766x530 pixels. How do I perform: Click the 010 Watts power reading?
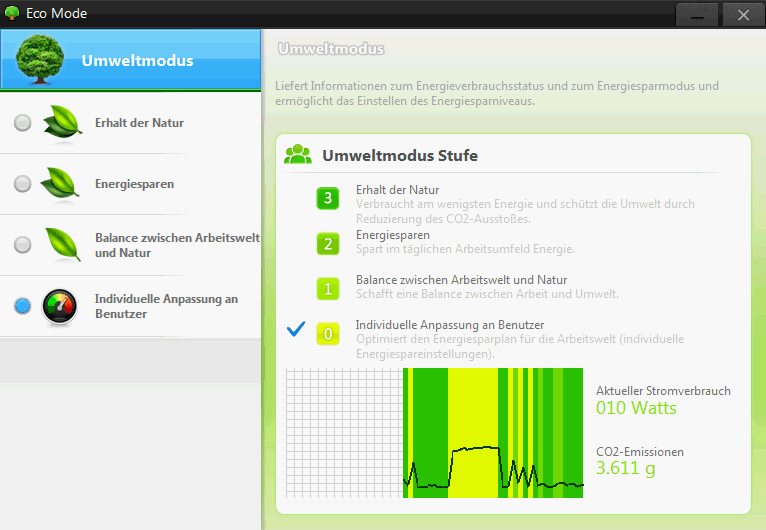tap(636, 408)
